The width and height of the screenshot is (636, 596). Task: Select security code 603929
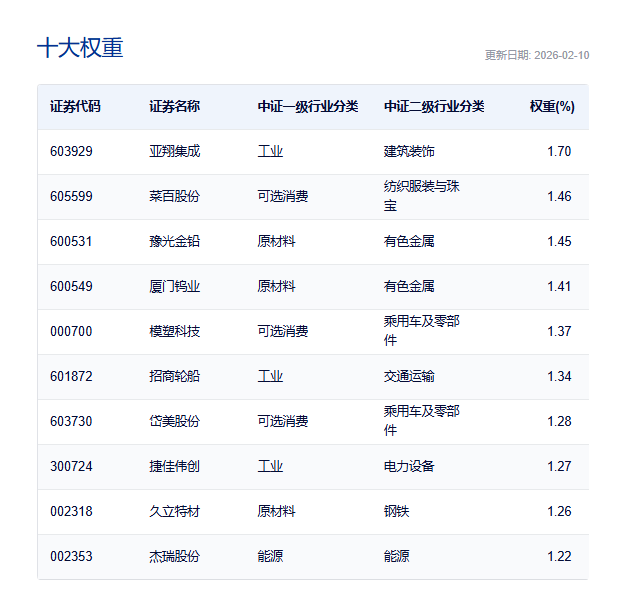point(71,151)
